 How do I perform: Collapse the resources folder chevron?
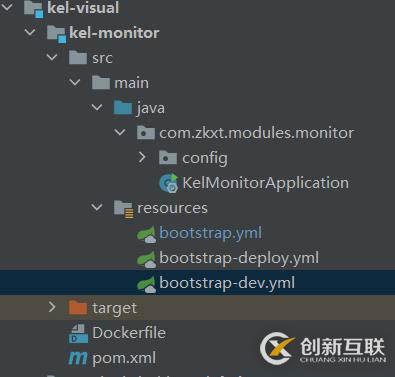[x=97, y=207]
